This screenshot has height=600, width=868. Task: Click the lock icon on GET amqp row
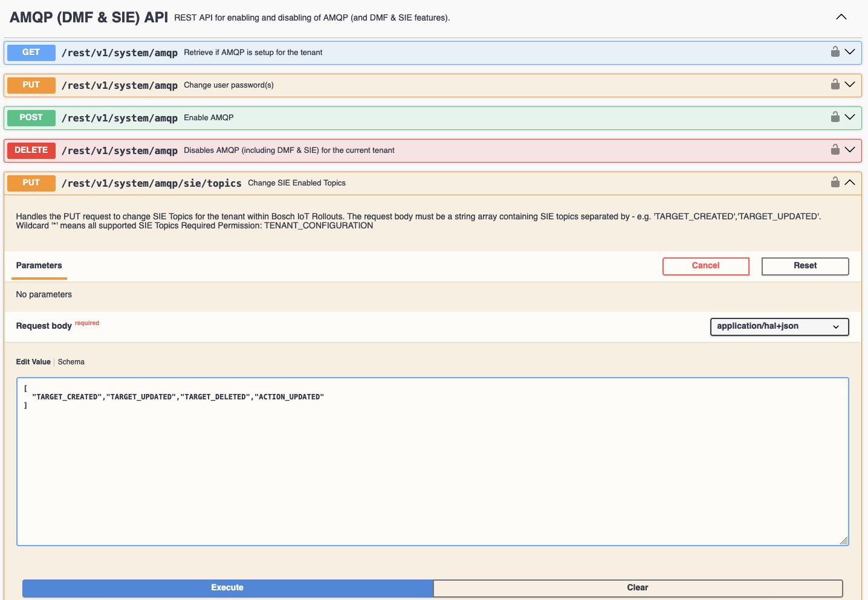point(835,52)
